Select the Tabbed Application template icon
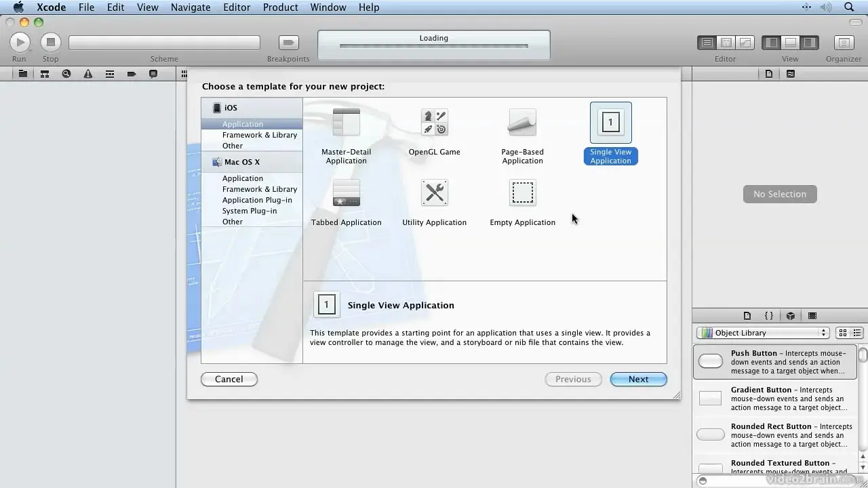The height and width of the screenshot is (488, 868). tap(347, 193)
